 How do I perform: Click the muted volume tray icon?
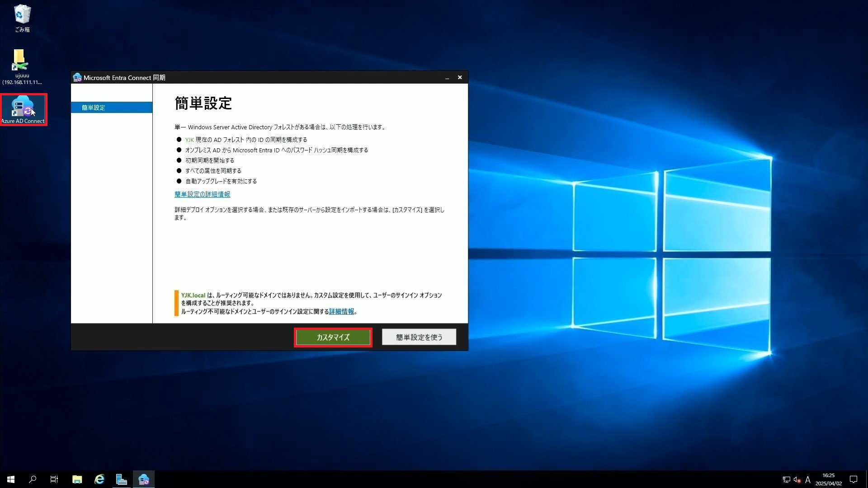(x=797, y=480)
